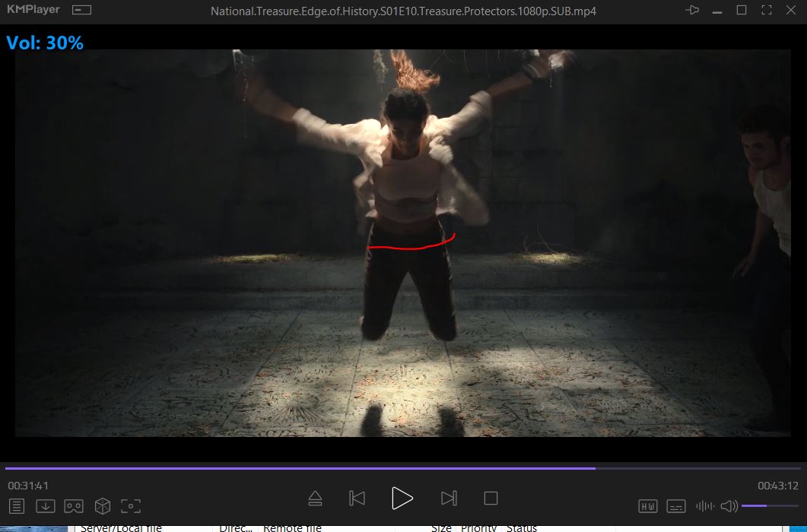The image size is (807, 532).
Task: Open the audio equalizer waveform icon
Action: coord(705,506)
